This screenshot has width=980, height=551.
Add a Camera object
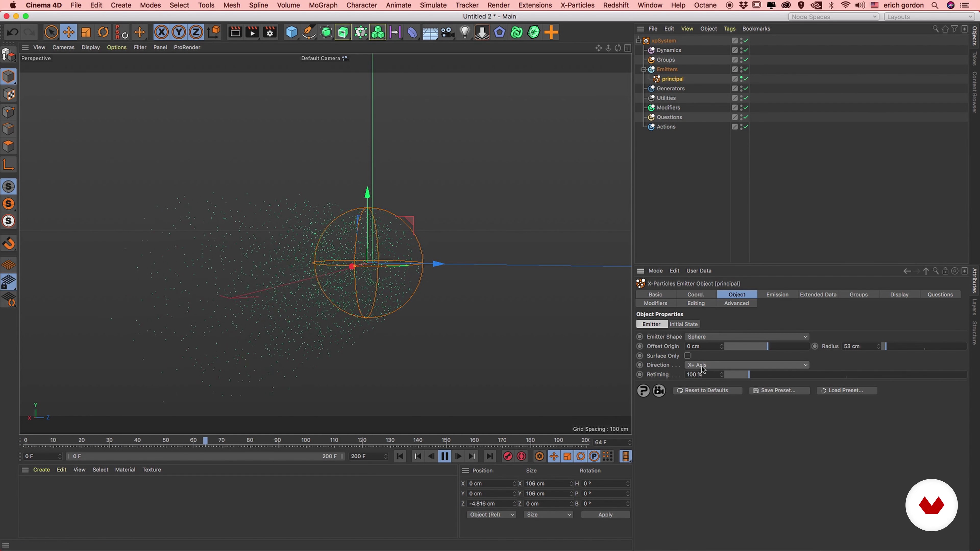(447, 32)
